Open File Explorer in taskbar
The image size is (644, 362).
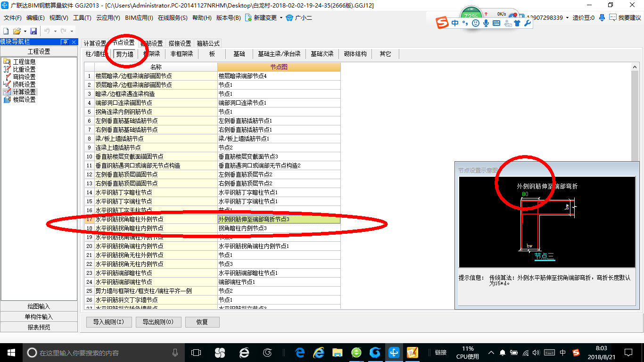click(337, 353)
